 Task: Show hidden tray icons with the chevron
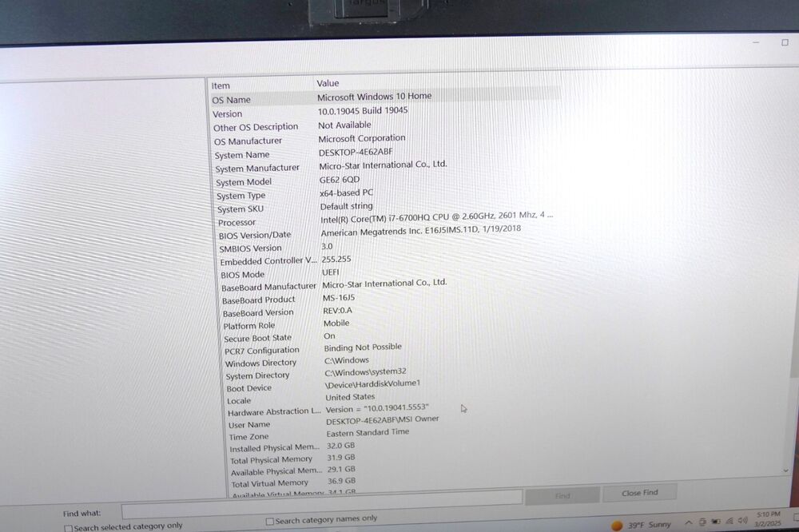689,522
